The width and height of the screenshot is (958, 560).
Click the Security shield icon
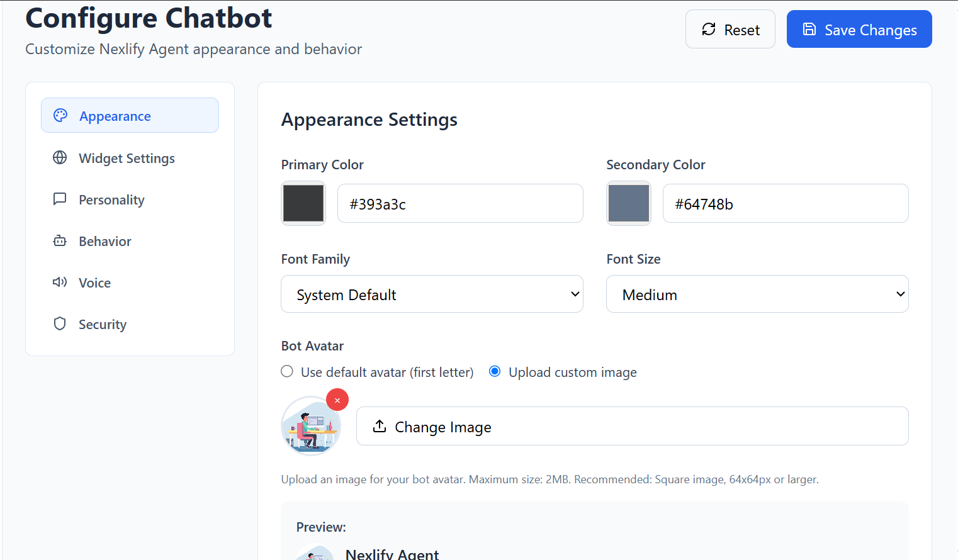tap(60, 323)
